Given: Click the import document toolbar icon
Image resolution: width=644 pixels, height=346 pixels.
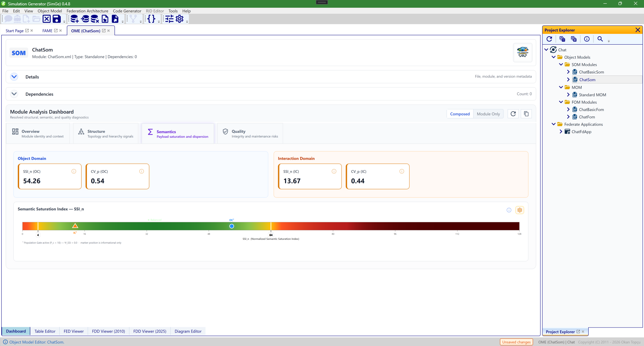Looking at the screenshot, I should (105, 19).
